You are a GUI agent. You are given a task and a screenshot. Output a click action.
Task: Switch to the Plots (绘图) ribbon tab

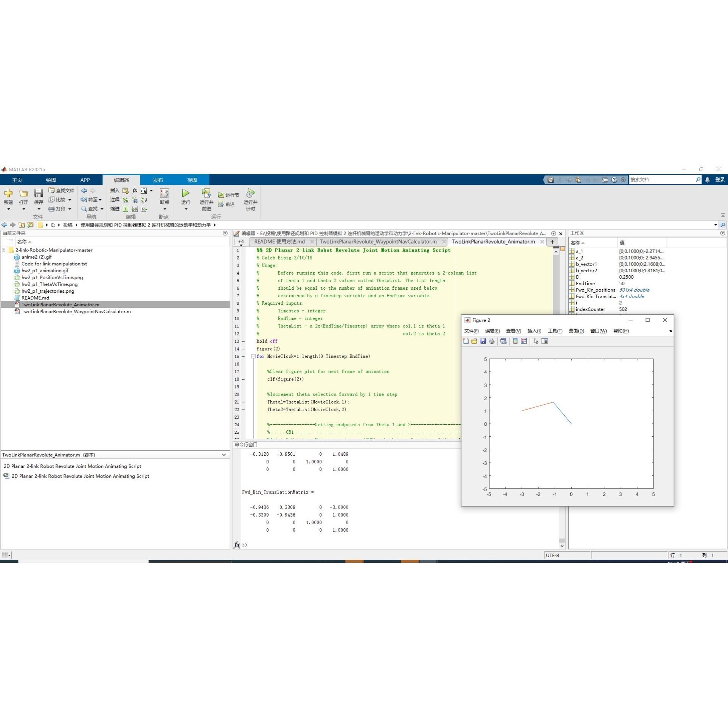click(51, 180)
